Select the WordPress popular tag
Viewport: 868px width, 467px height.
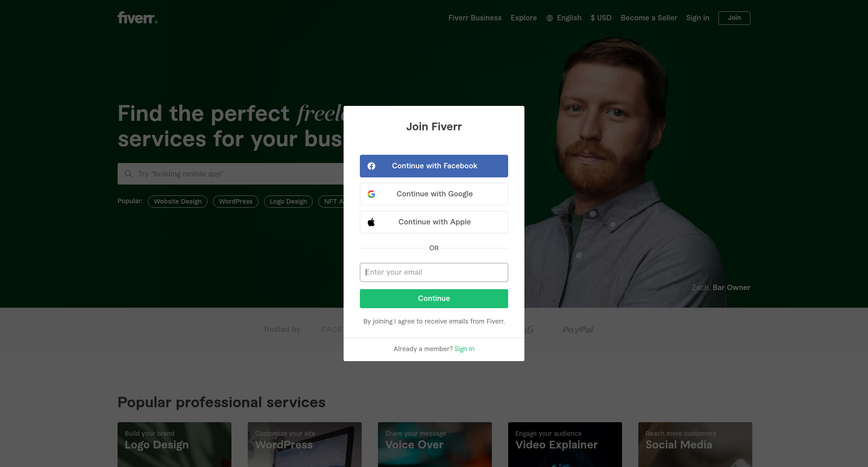click(x=236, y=201)
